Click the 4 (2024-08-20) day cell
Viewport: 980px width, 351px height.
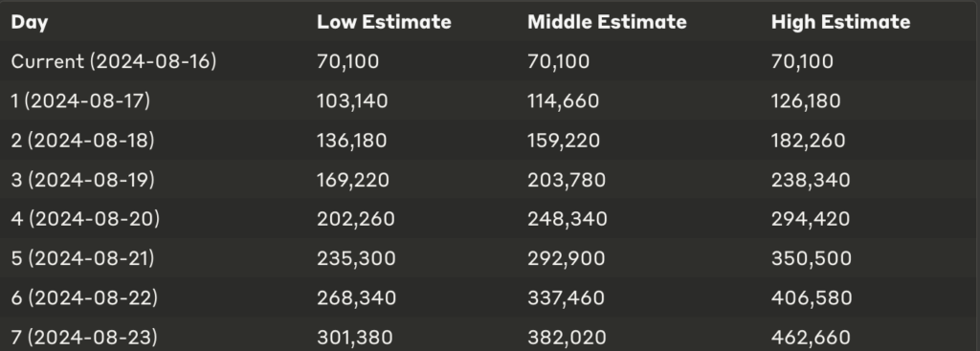click(x=85, y=219)
